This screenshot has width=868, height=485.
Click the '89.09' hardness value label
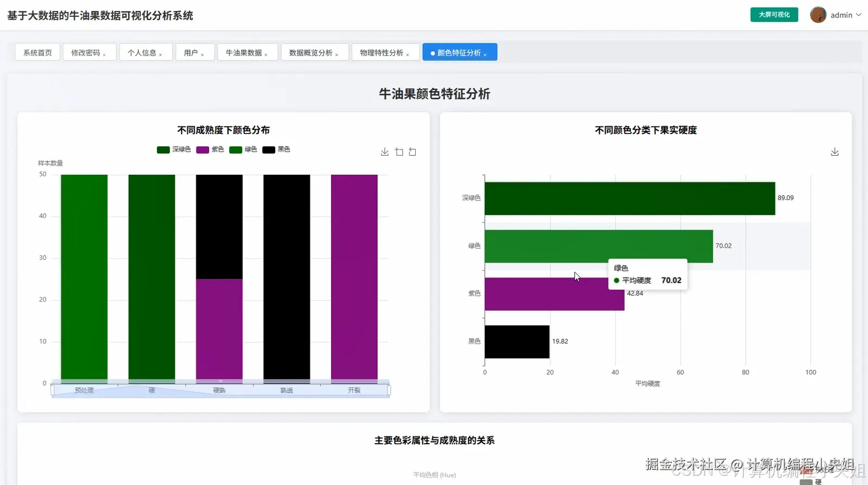785,198
